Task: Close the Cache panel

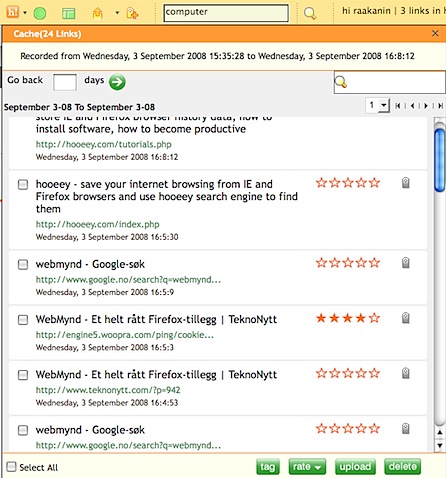Action: tap(435, 33)
